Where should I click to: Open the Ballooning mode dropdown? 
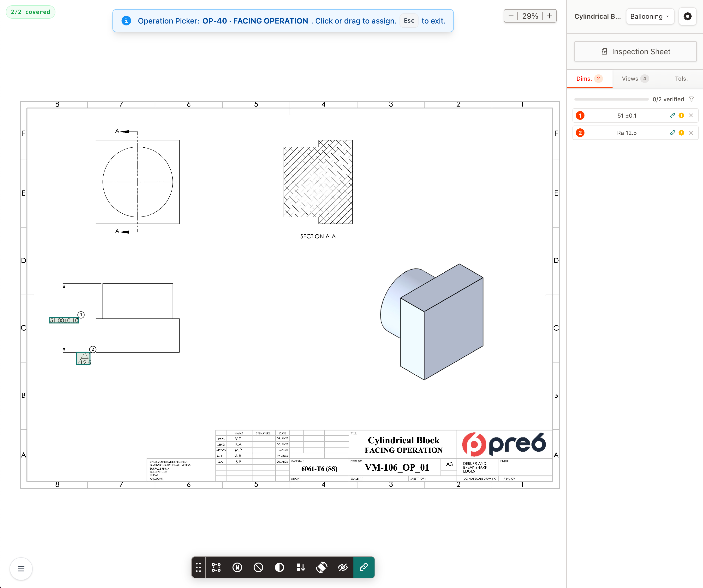pyautogui.click(x=649, y=16)
